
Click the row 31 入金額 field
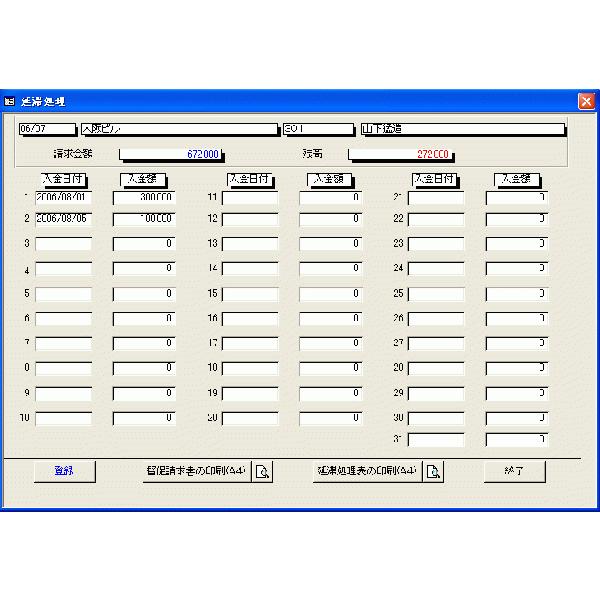pyautogui.click(x=517, y=440)
